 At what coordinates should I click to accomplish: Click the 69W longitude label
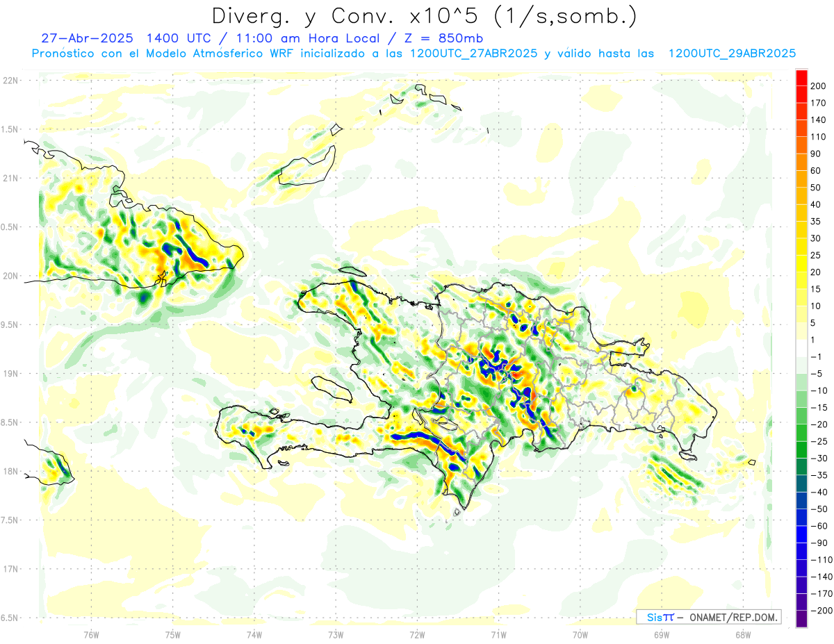(x=662, y=634)
